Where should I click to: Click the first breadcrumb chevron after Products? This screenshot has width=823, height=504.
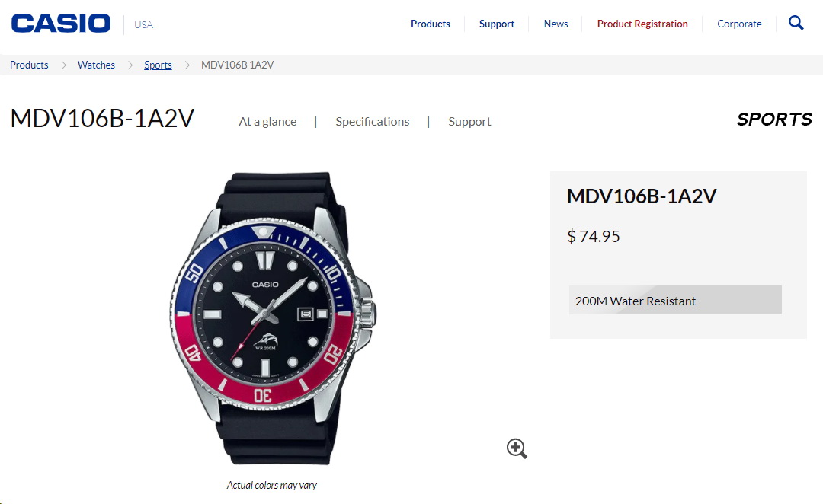(x=63, y=65)
